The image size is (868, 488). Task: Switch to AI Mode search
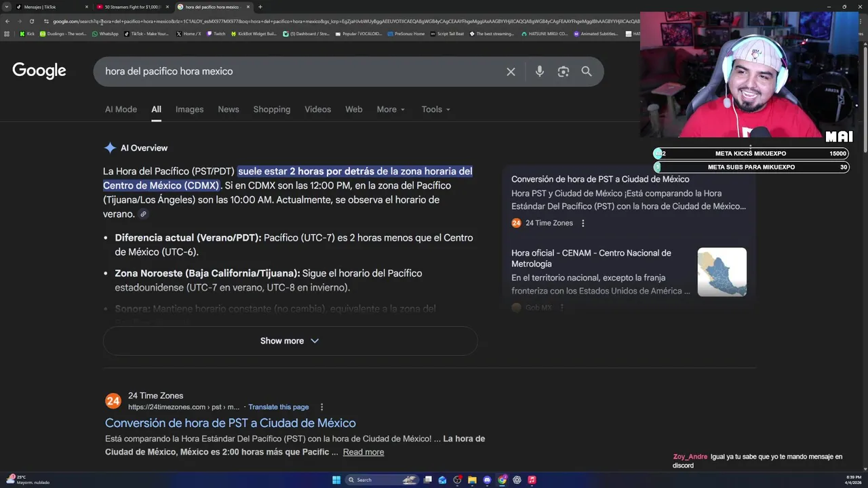click(x=121, y=109)
